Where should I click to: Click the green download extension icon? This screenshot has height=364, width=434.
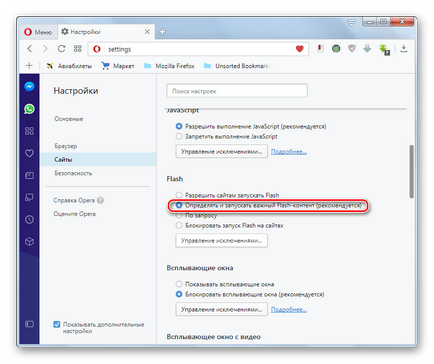pyautogui.click(x=384, y=49)
